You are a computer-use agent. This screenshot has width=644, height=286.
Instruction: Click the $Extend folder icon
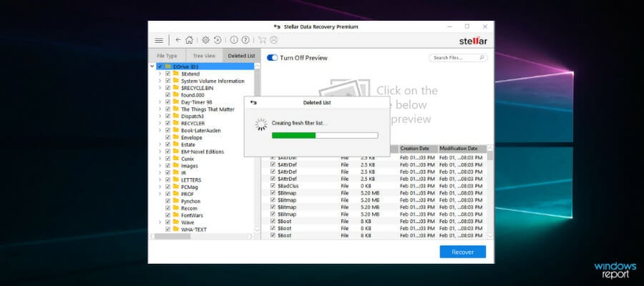[x=176, y=74]
